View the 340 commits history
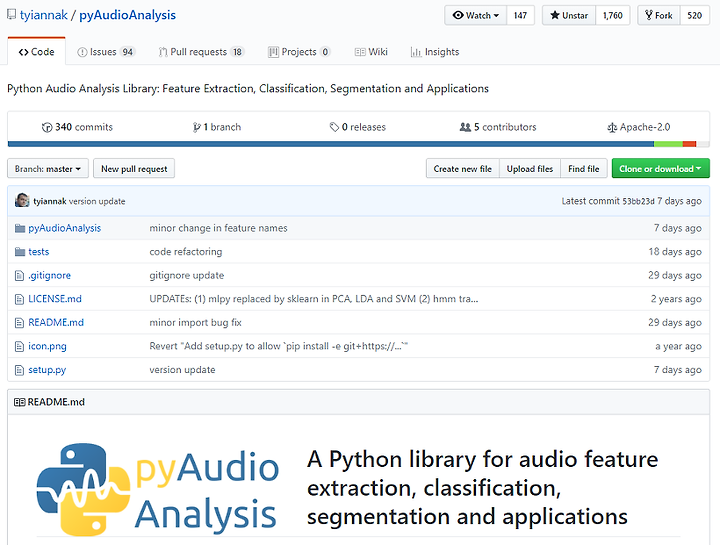Image resolution: width=720 pixels, height=545 pixels. (x=77, y=127)
